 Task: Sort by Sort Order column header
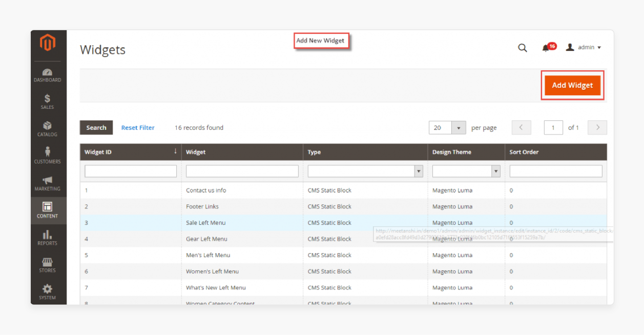click(x=556, y=152)
